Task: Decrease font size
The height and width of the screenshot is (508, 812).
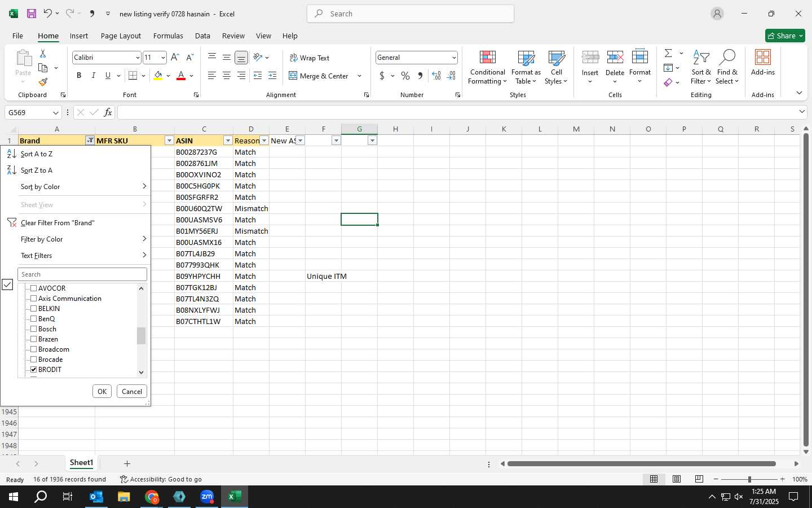Action: [190, 58]
